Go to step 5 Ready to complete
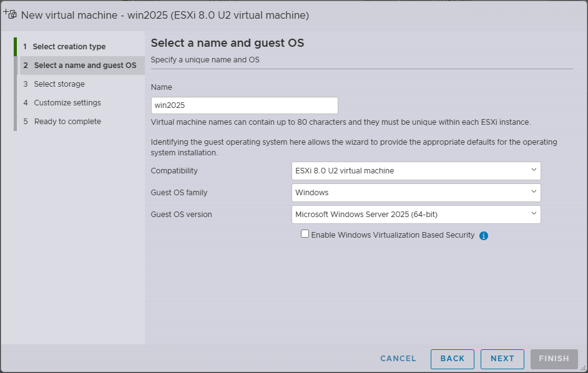588x373 pixels. (67, 122)
